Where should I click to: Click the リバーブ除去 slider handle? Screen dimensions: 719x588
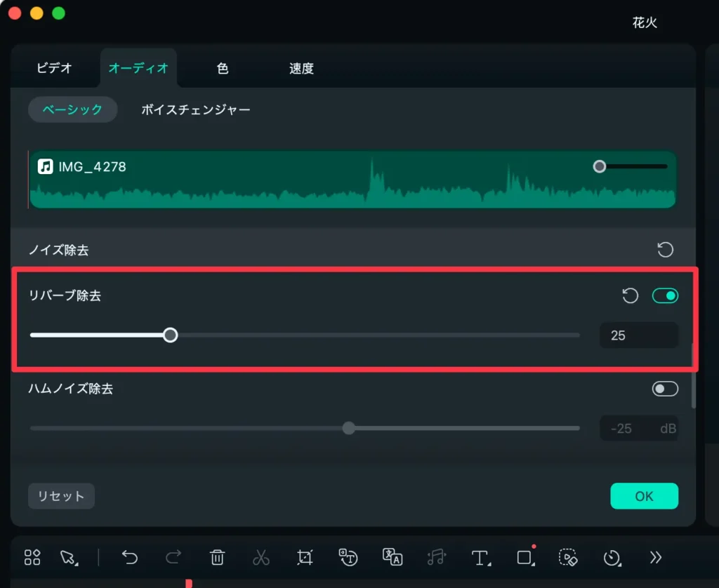(x=170, y=335)
